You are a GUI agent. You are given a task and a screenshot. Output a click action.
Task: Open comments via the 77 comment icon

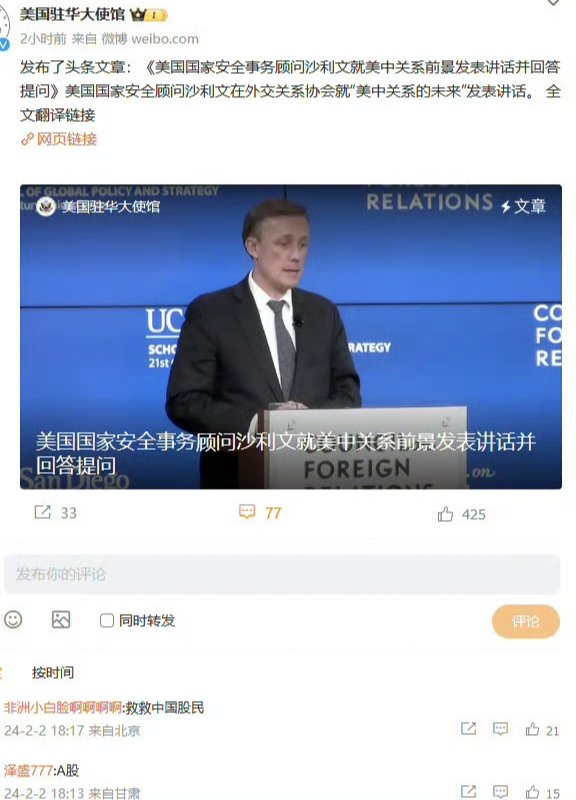click(247, 511)
